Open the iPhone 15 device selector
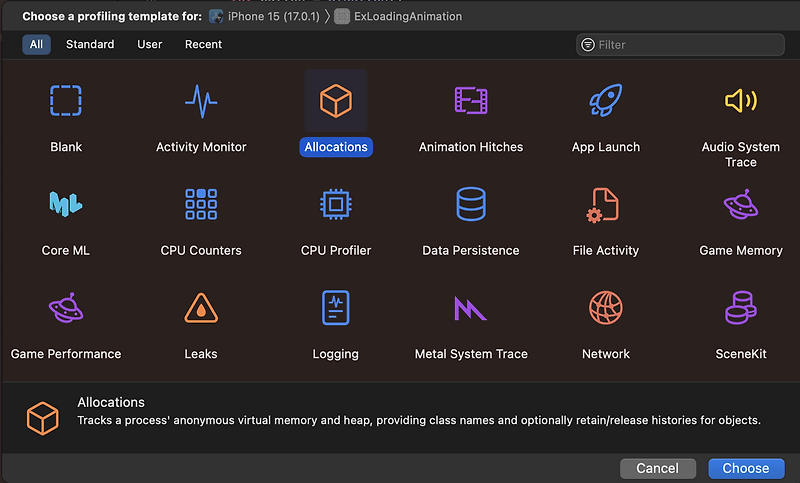This screenshot has width=800, height=483. [264, 17]
